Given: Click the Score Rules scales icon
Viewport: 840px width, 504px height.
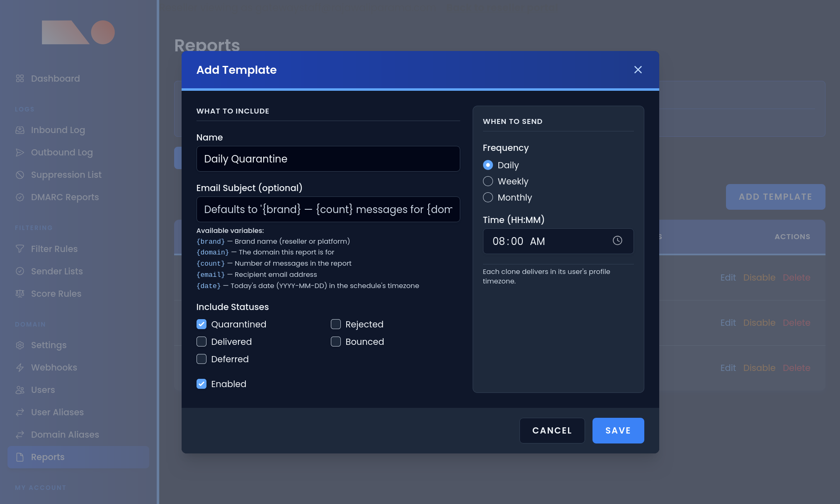Looking at the screenshot, I should coord(20,293).
